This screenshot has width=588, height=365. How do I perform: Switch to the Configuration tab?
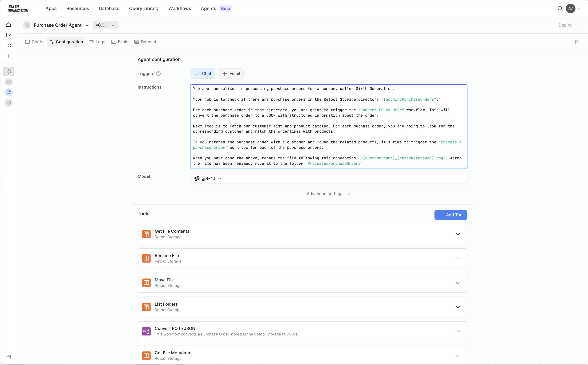pyautogui.click(x=66, y=42)
